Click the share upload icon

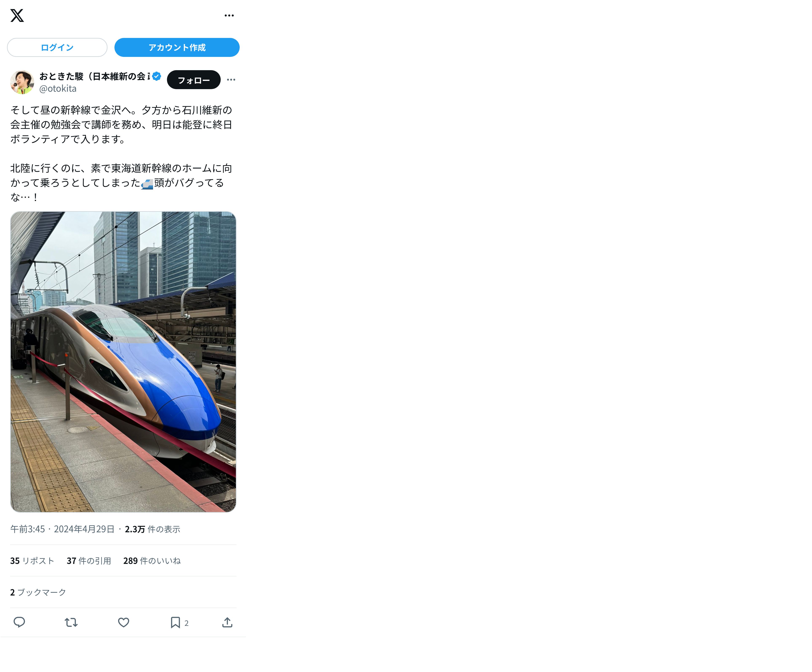[227, 622]
